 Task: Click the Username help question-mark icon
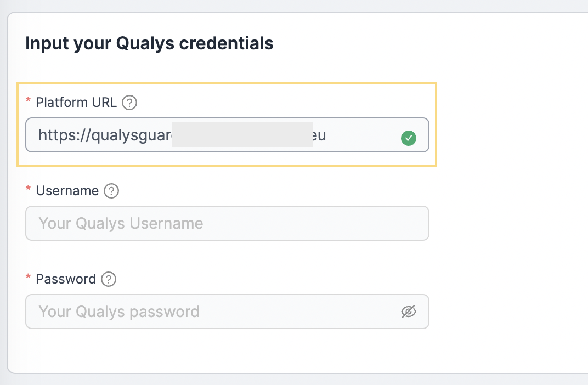(x=111, y=191)
